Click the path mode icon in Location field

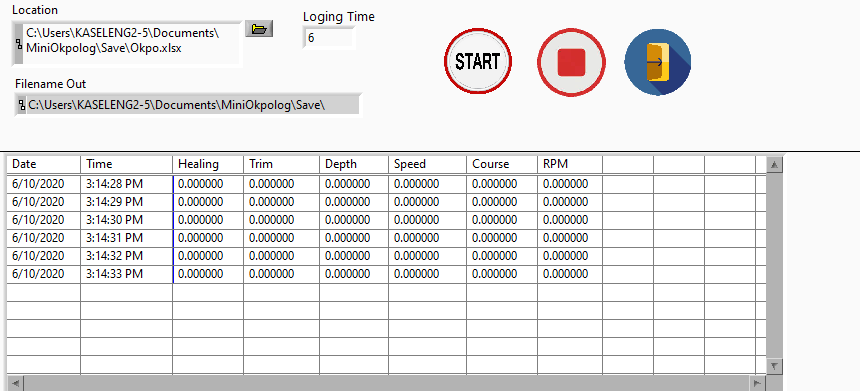(x=20, y=44)
